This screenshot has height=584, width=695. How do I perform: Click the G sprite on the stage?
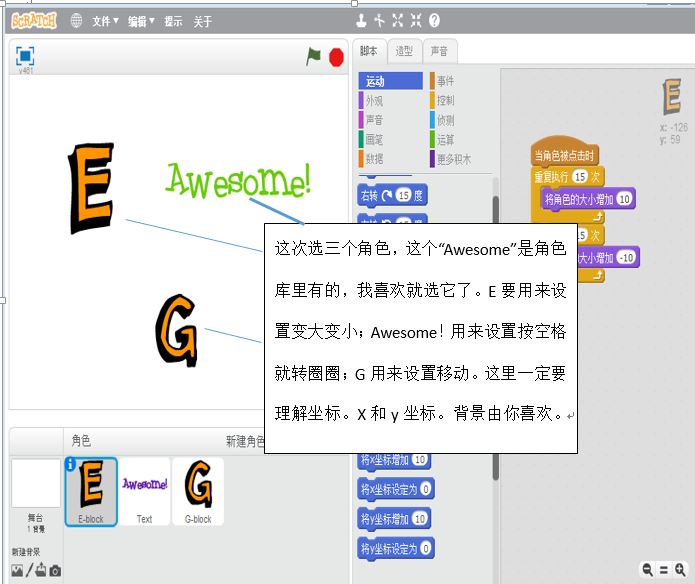176,330
